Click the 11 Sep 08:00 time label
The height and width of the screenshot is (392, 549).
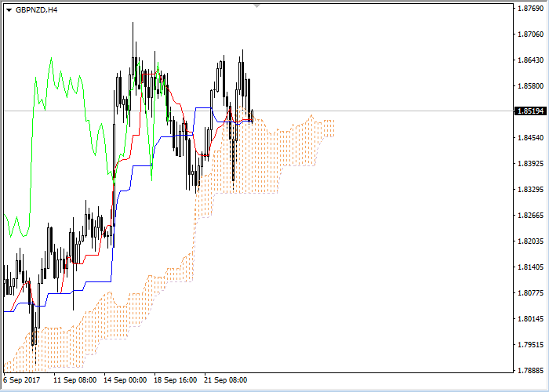[x=75, y=380]
